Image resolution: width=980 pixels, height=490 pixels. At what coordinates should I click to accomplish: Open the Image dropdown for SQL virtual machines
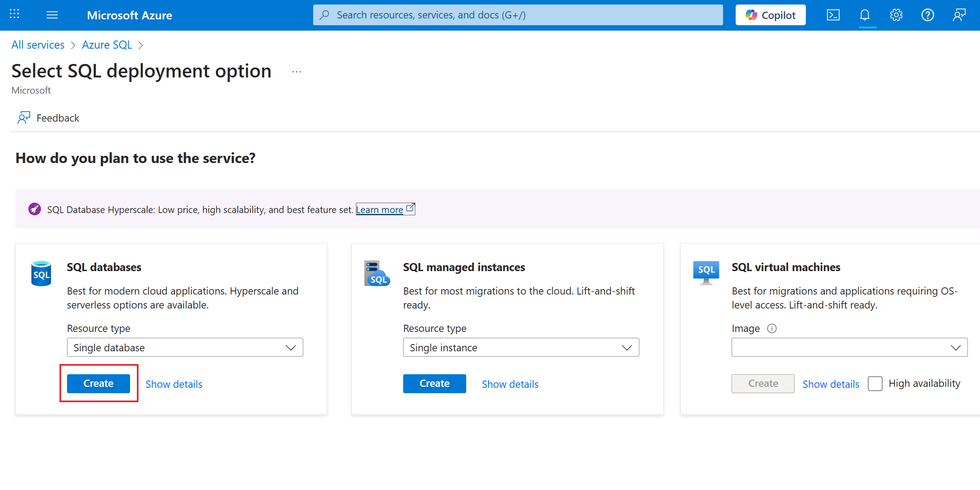(849, 347)
